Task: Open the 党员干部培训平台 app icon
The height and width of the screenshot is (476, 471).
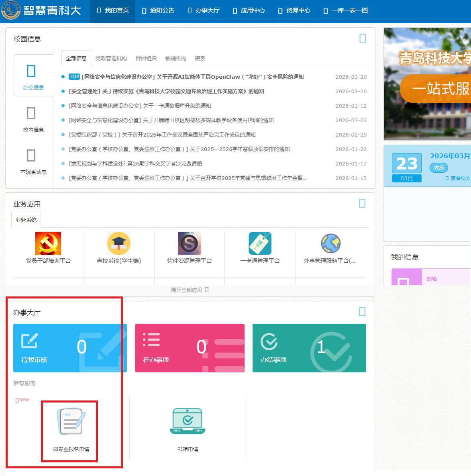Action: point(48,243)
